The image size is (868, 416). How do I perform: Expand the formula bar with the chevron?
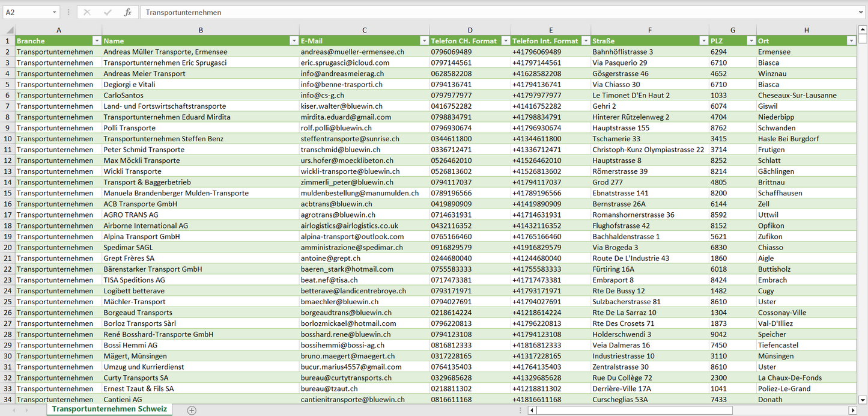pos(861,12)
